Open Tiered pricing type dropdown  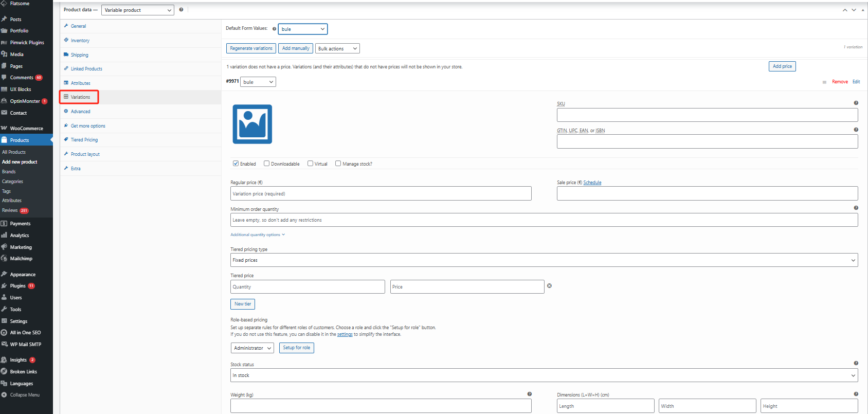tap(544, 260)
